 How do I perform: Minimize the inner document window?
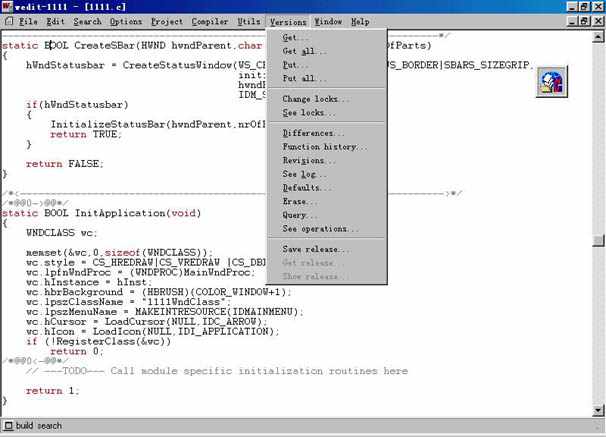click(x=570, y=21)
